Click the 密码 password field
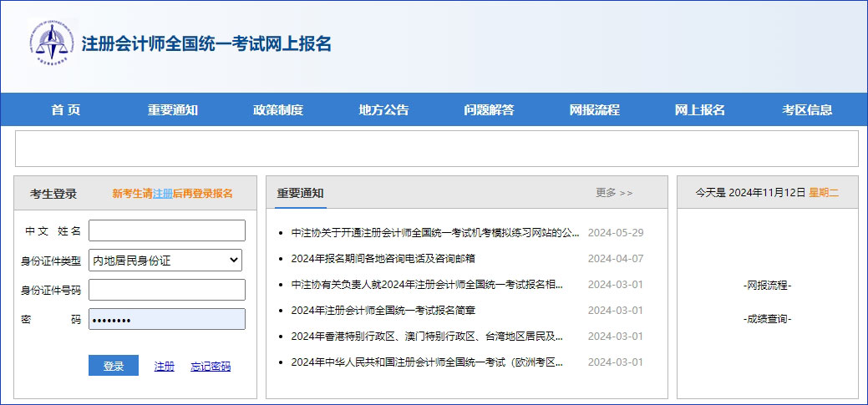 coord(167,319)
